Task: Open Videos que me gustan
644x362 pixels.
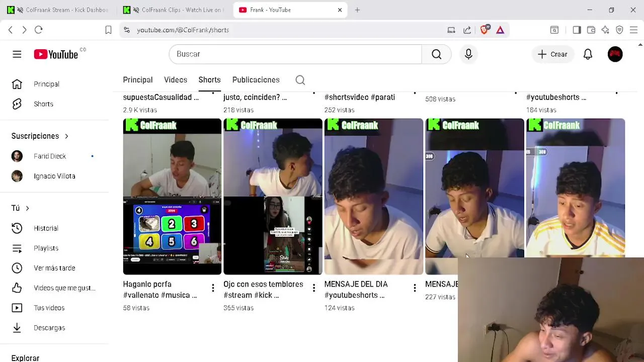Action: point(54,288)
